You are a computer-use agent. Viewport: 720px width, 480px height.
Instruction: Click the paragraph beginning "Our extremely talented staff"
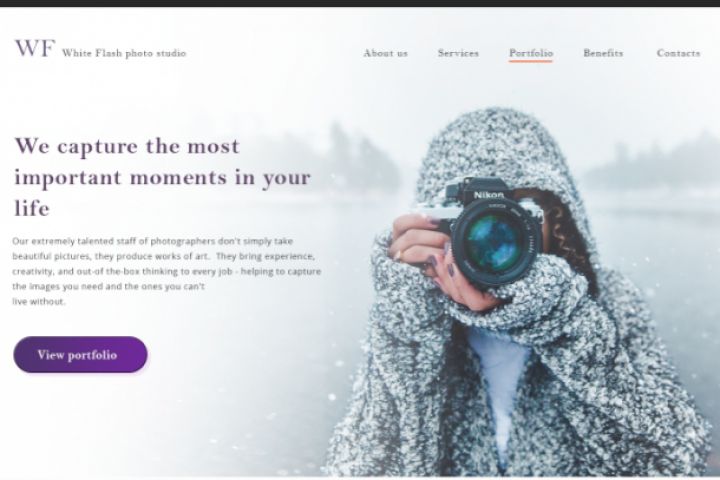tap(167, 271)
